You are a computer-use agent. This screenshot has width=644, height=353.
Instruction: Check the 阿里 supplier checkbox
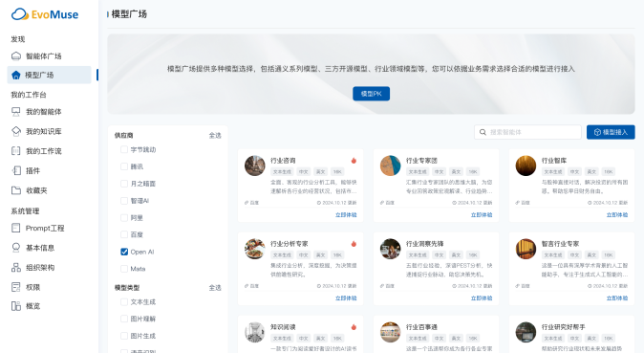coord(124,217)
